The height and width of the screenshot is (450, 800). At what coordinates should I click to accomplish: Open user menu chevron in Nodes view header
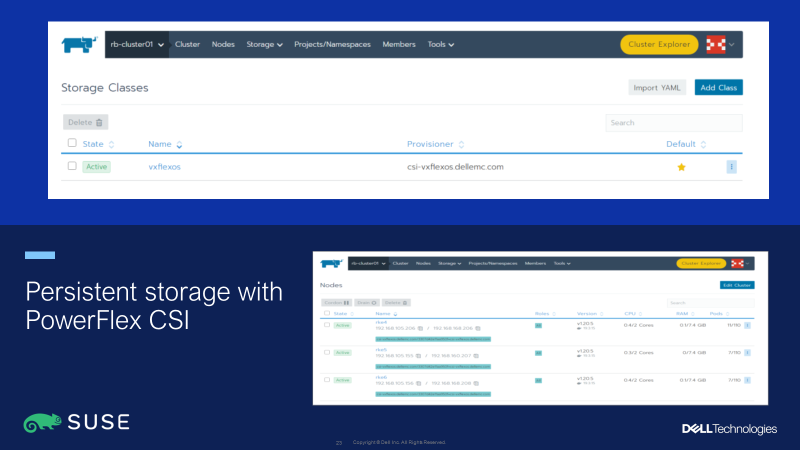coord(747,263)
